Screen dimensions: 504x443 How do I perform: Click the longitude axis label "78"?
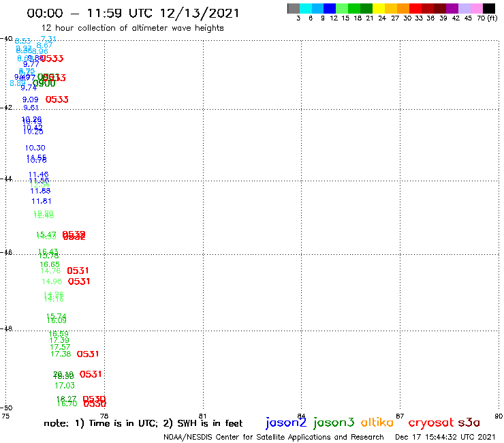pos(104,416)
